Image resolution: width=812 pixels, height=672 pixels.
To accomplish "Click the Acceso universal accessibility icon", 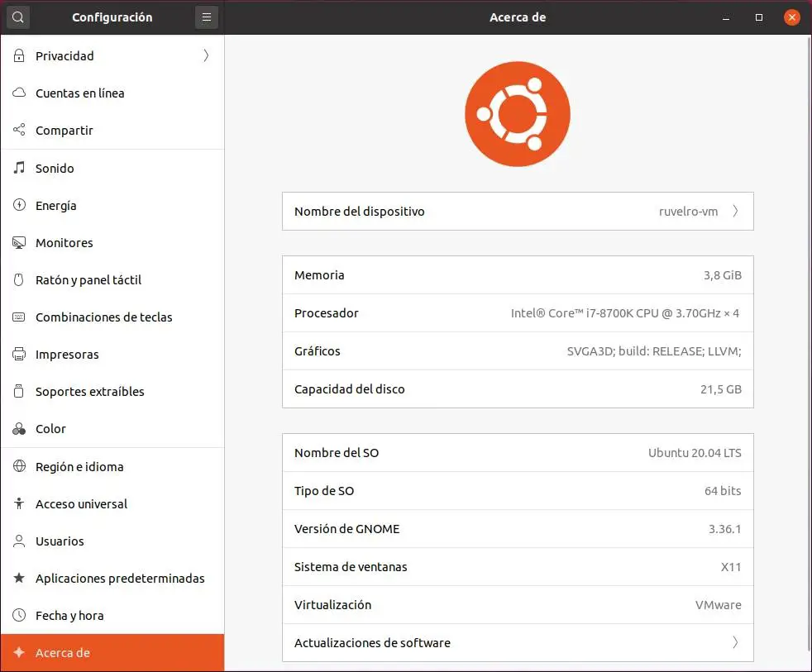I will pos(20,504).
